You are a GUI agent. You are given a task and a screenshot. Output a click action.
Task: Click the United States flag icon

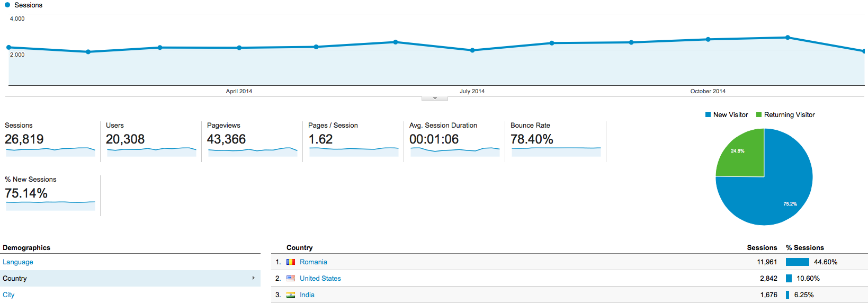[291, 279]
